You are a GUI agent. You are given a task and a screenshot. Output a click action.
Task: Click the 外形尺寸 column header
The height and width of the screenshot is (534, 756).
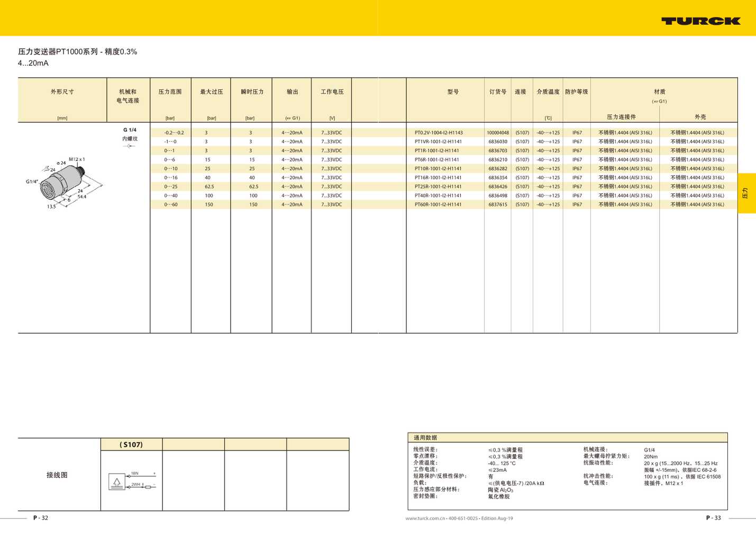62,91
